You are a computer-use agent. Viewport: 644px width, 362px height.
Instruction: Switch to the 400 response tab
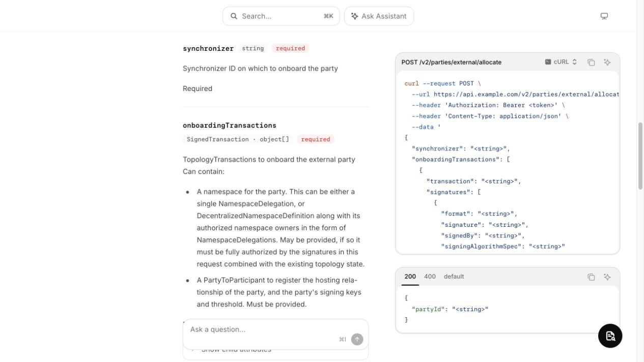tap(430, 277)
